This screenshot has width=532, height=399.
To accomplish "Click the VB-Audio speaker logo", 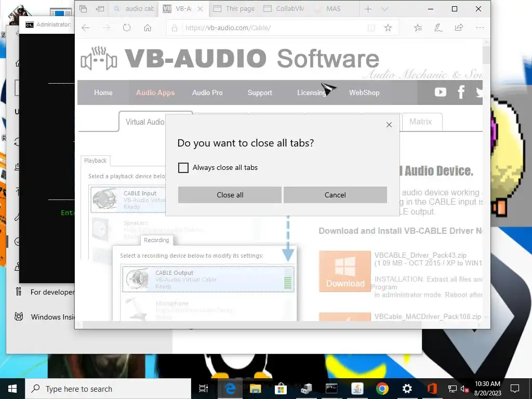I will [99, 58].
